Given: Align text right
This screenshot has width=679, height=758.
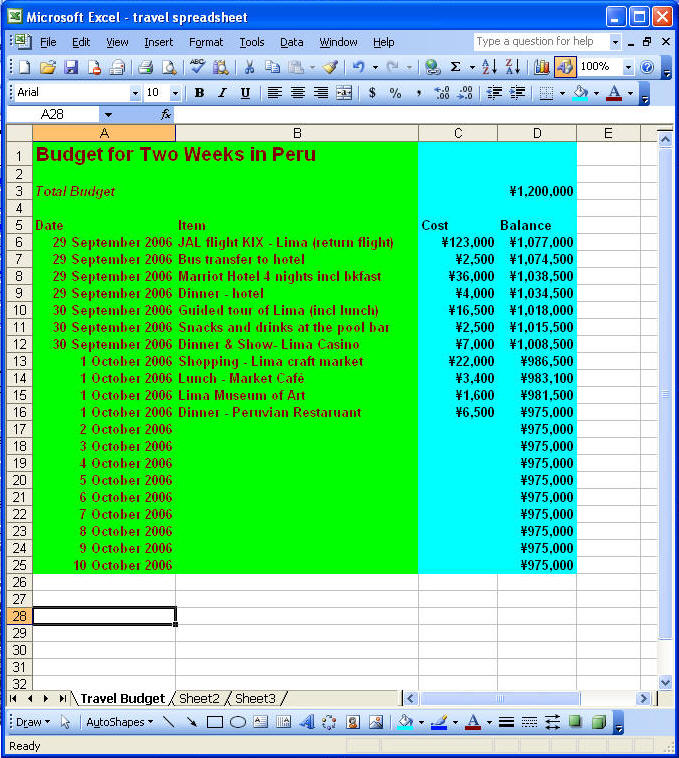Looking at the screenshot, I should [321, 93].
